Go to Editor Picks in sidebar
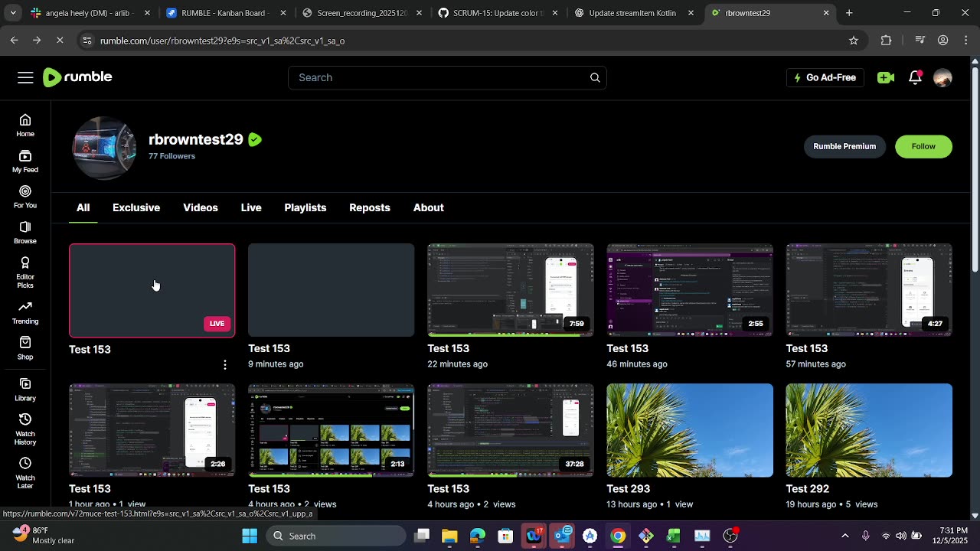 (25, 272)
